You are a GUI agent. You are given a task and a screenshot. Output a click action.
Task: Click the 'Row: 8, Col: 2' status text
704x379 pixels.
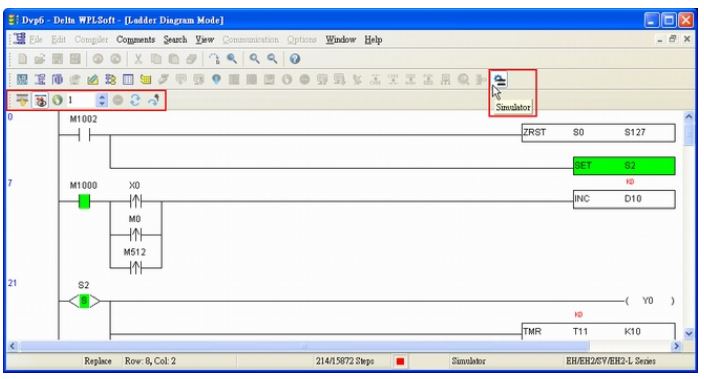150,361
